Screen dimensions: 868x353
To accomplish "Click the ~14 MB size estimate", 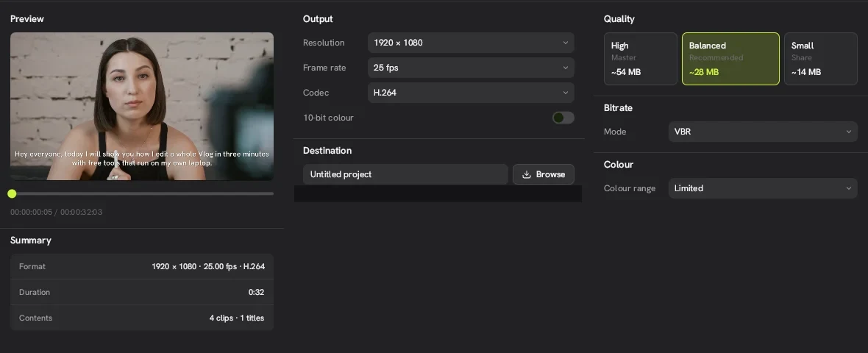I will pos(806,72).
